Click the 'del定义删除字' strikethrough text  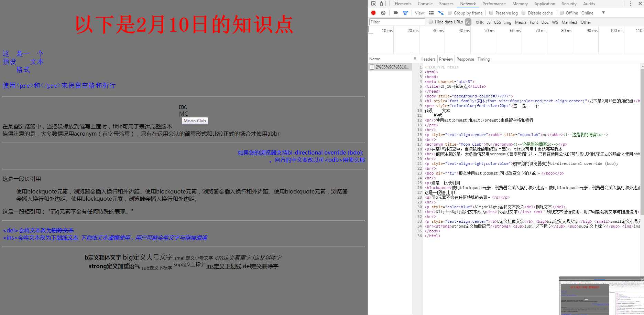pos(261,266)
